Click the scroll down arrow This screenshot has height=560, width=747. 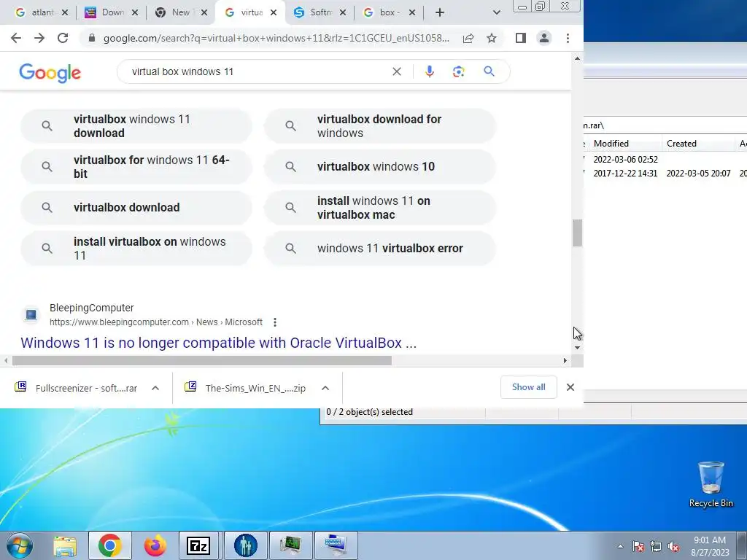coord(578,348)
